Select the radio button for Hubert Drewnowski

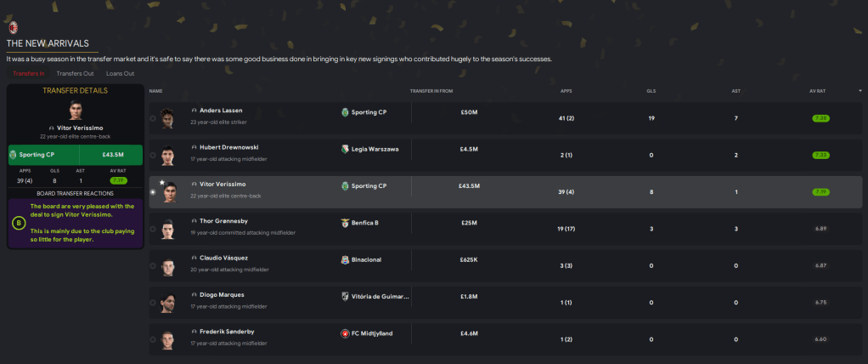tap(153, 156)
